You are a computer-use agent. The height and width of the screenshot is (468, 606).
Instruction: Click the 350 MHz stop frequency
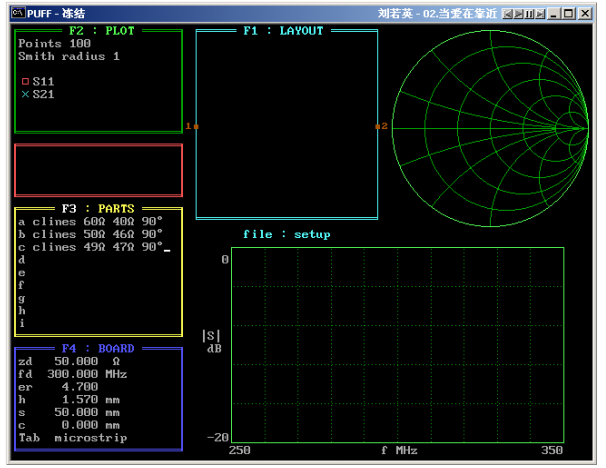pos(552,450)
